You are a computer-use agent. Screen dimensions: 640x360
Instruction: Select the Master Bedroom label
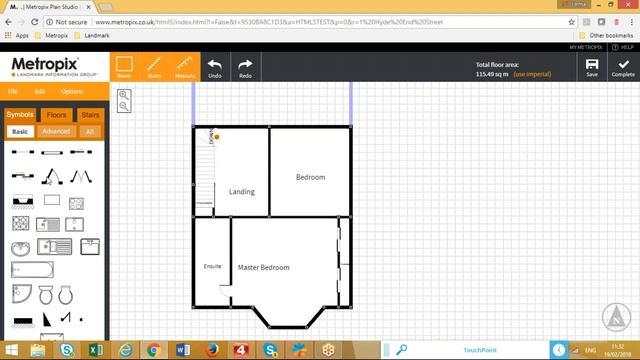click(x=264, y=267)
